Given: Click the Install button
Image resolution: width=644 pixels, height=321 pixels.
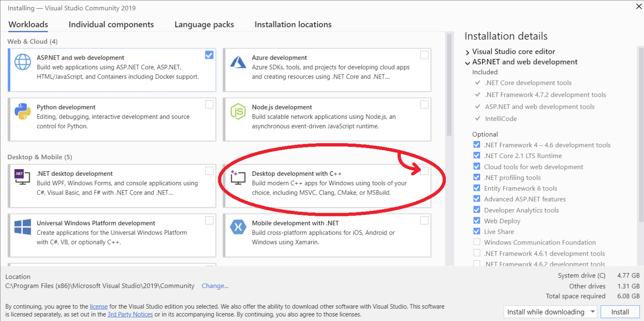Looking at the screenshot, I should [x=620, y=312].
